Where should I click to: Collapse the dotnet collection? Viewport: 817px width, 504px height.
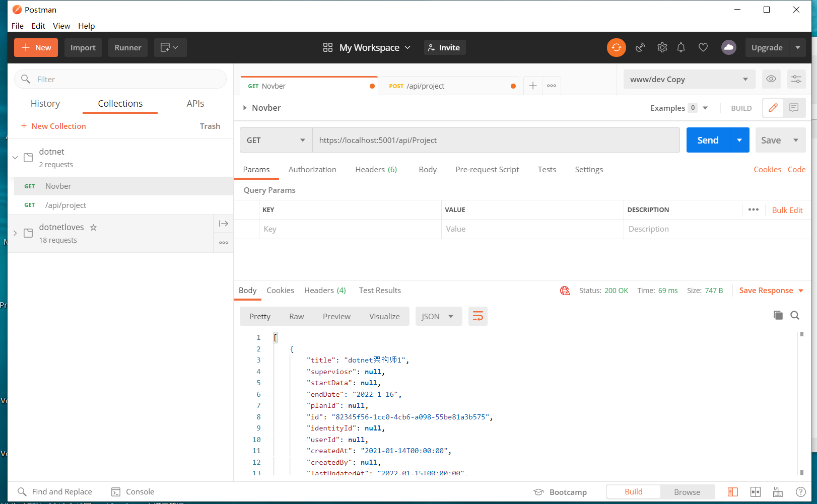click(15, 158)
